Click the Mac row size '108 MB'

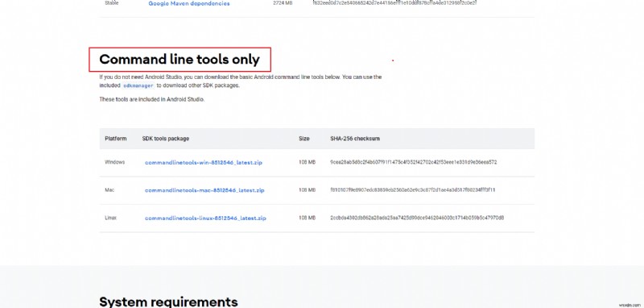(x=307, y=190)
